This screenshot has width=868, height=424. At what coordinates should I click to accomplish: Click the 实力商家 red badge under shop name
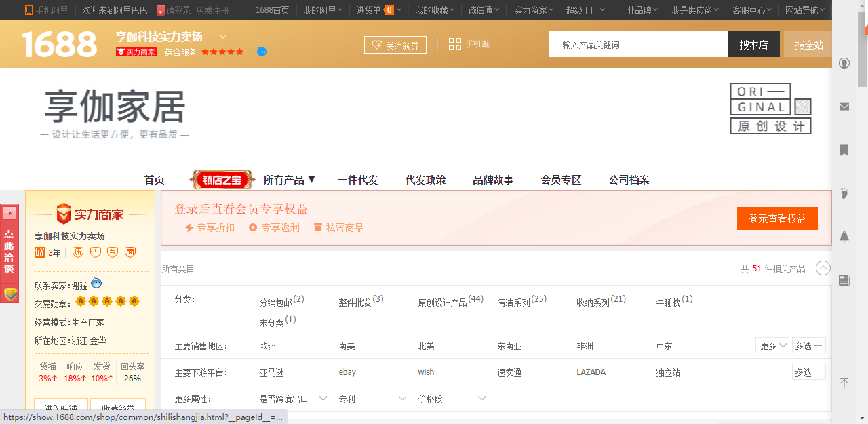(x=136, y=52)
